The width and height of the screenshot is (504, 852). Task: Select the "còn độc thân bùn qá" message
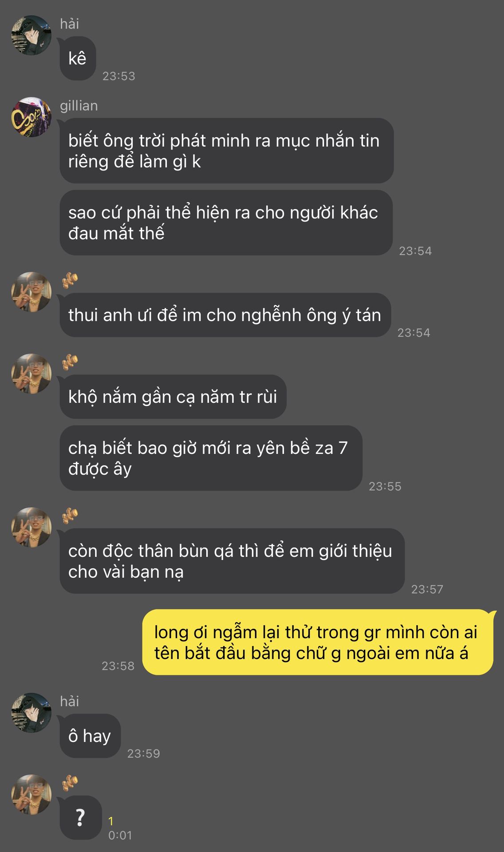[232, 561]
